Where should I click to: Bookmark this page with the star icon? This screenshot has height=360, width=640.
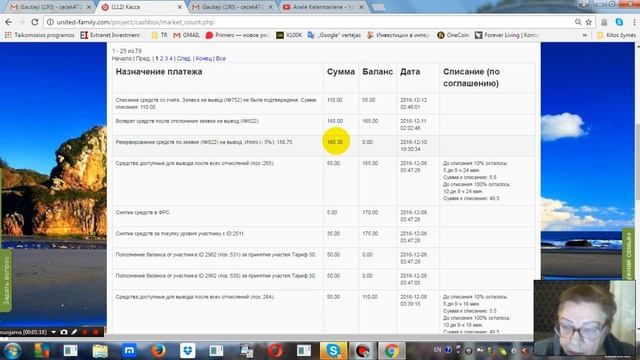589,22
